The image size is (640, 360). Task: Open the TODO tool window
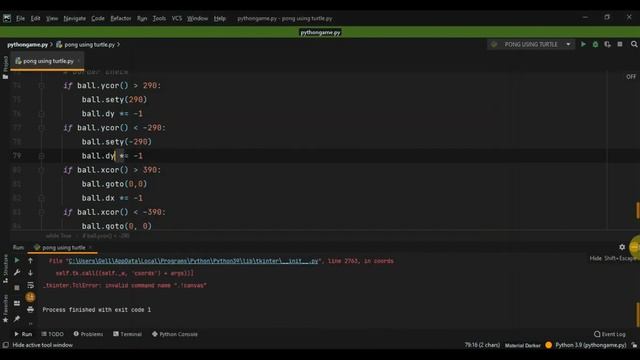pos(53,334)
